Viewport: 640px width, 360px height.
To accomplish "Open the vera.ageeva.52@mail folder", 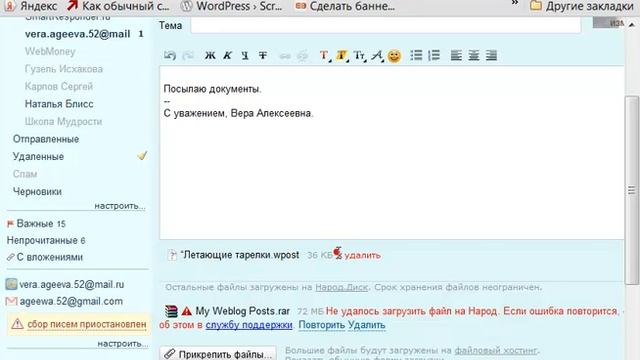I will pos(78,34).
